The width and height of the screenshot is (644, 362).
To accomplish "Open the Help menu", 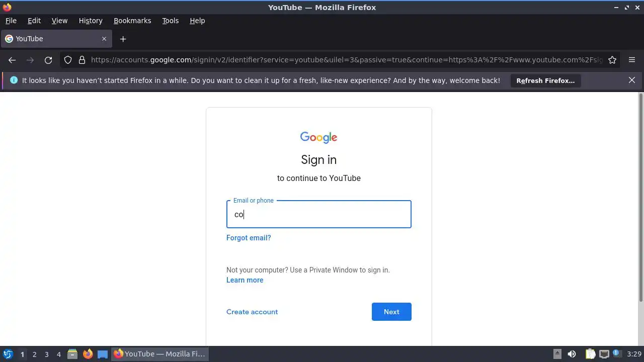I will 197,21.
